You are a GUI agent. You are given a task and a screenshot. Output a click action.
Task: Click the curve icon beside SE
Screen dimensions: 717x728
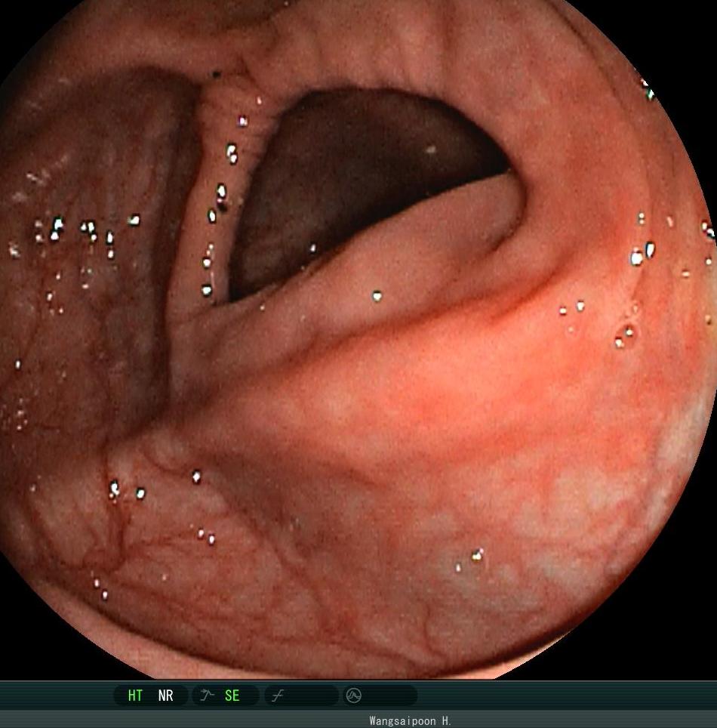pyautogui.click(x=207, y=695)
